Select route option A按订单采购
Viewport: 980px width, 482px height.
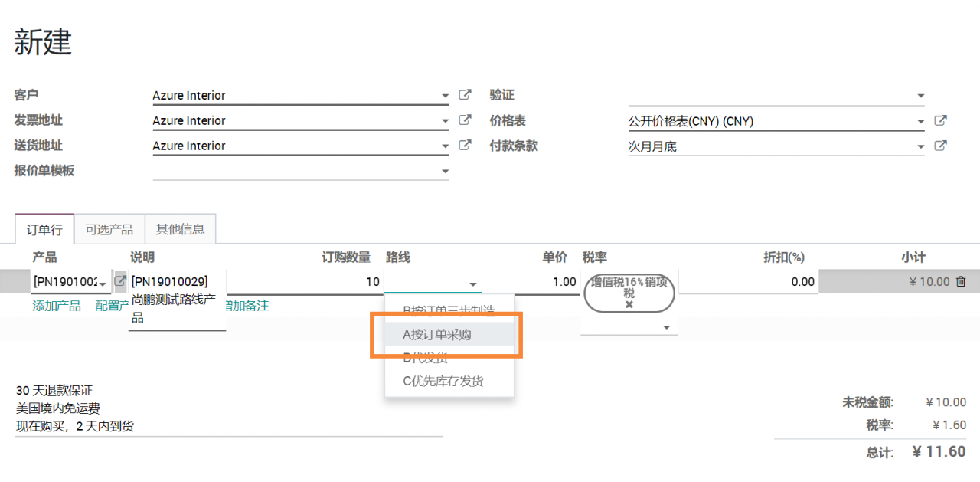[449, 334]
